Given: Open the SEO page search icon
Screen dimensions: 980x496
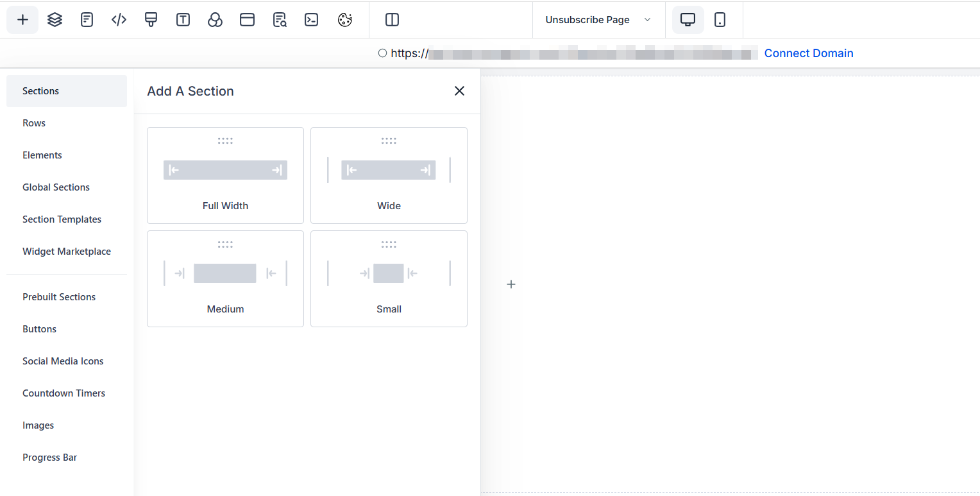Looking at the screenshot, I should click(x=279, y=20).
